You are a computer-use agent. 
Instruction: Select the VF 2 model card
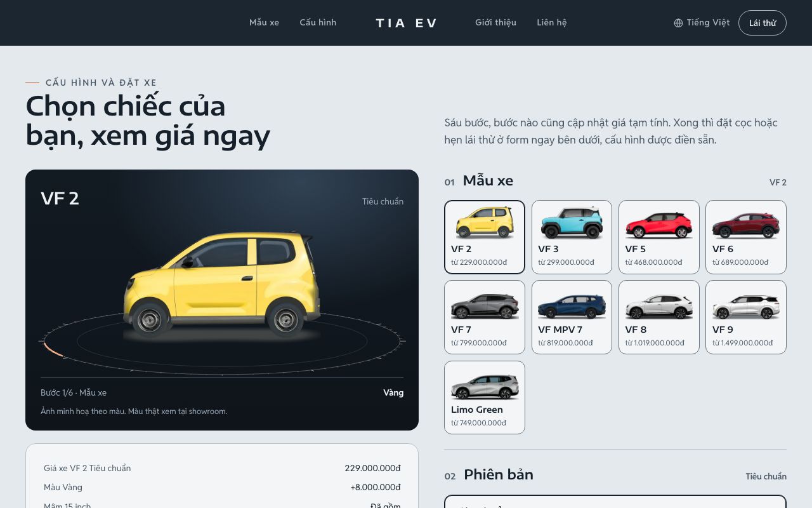485,237
